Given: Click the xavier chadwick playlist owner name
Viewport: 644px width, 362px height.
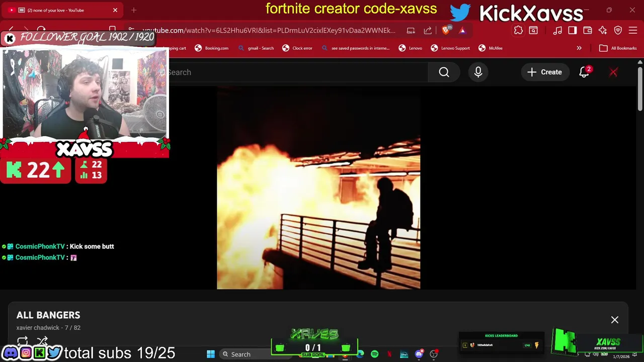Looking at the screenshot, I should pos(39,328).
